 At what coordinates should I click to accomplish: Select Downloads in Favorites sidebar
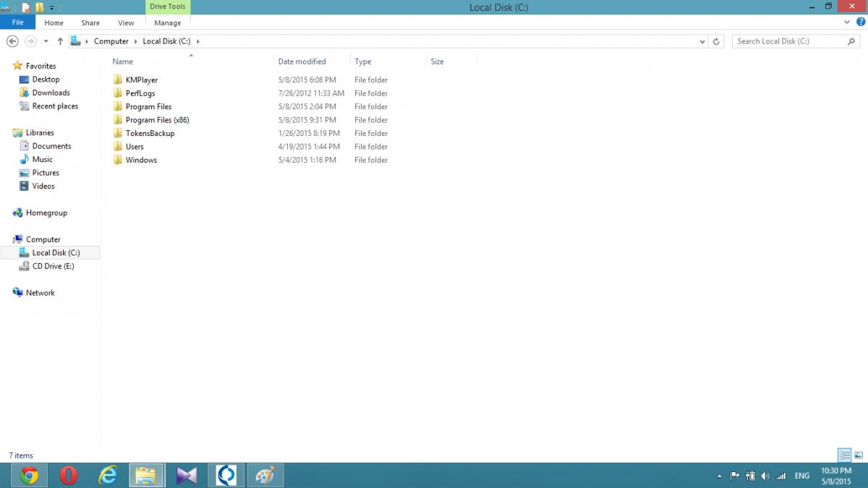[x=51, y=93]
